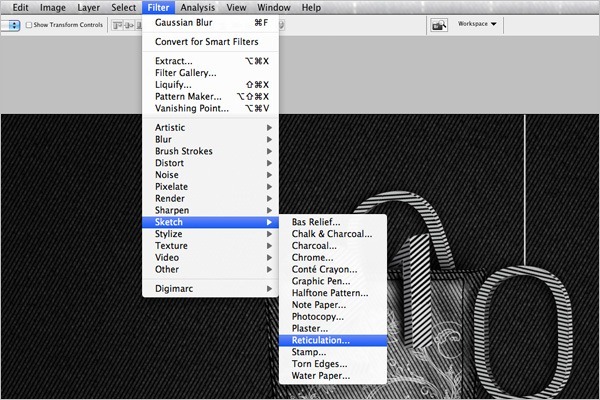Apply the Reticulation filter

(x=333, y=340)
